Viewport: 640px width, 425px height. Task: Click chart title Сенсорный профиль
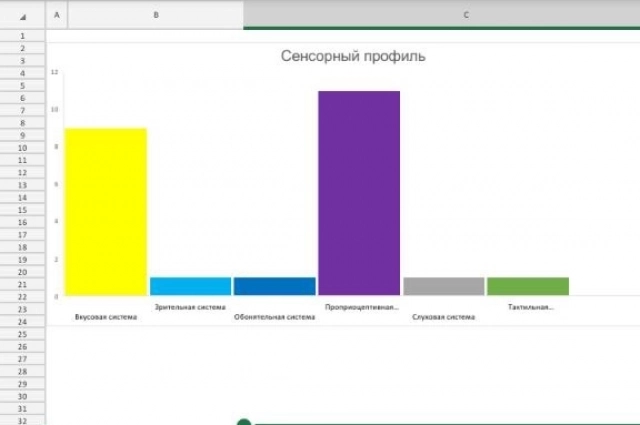[353, 56]
